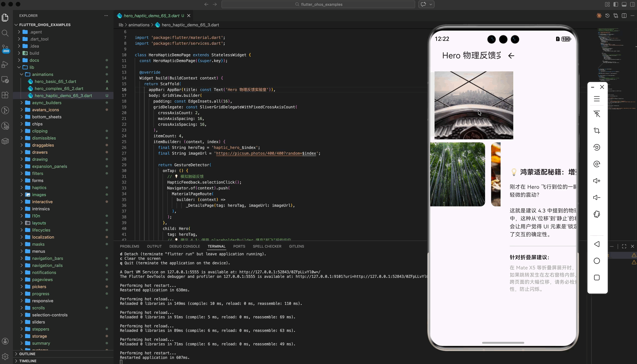Open Source Control view with 200 badge

(5, 49)
